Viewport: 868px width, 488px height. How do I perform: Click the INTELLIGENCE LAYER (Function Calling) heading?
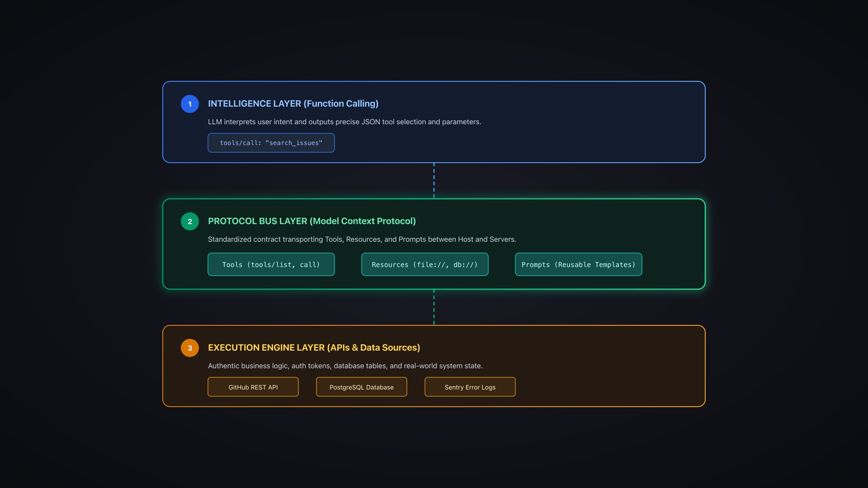(x=293, y=103)
